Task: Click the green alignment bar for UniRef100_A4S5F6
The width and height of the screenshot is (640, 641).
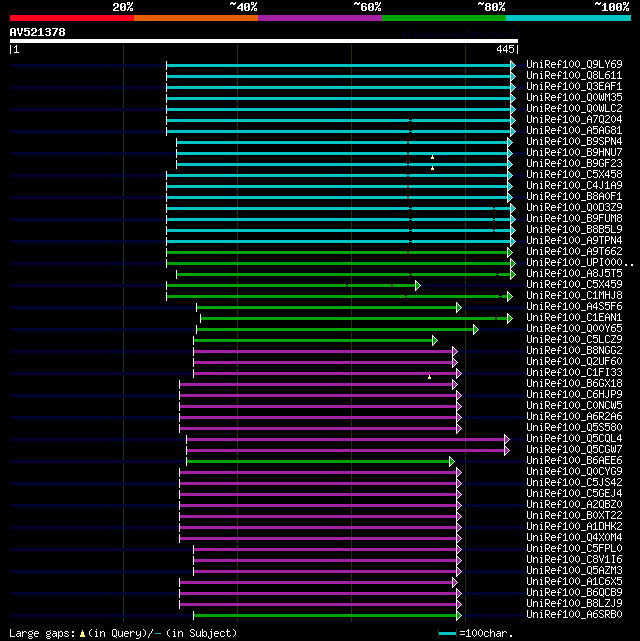Action: tap(327, 307)
